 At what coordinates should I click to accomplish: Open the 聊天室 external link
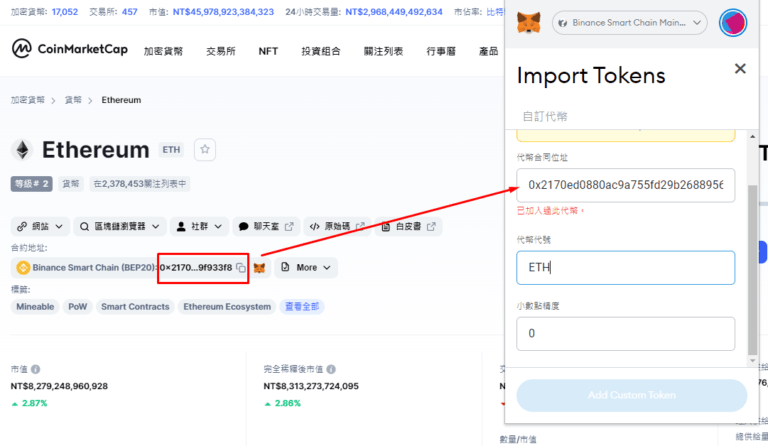coord(266,226)
